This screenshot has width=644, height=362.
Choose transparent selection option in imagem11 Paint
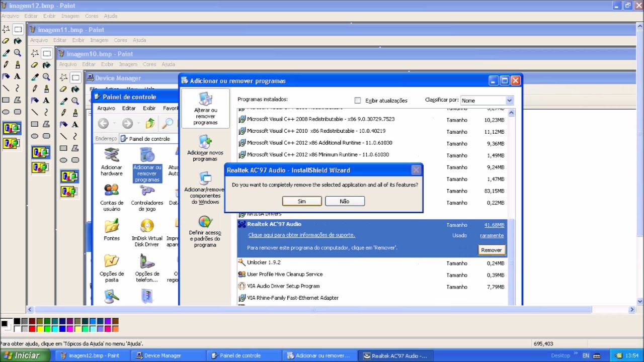[x=41, y=167]
